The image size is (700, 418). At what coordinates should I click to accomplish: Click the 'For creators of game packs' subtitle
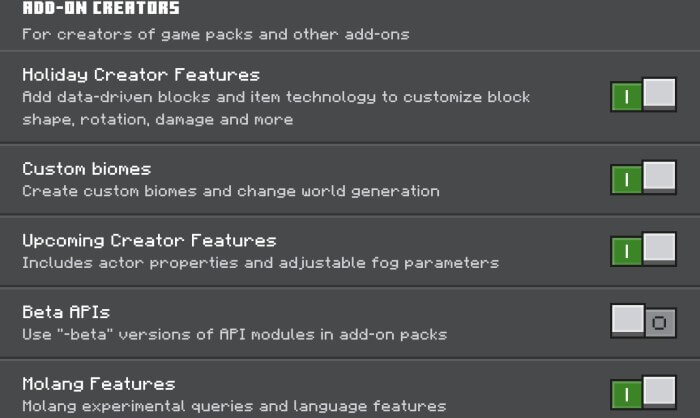pyautogui.click(x=215, y=34)
